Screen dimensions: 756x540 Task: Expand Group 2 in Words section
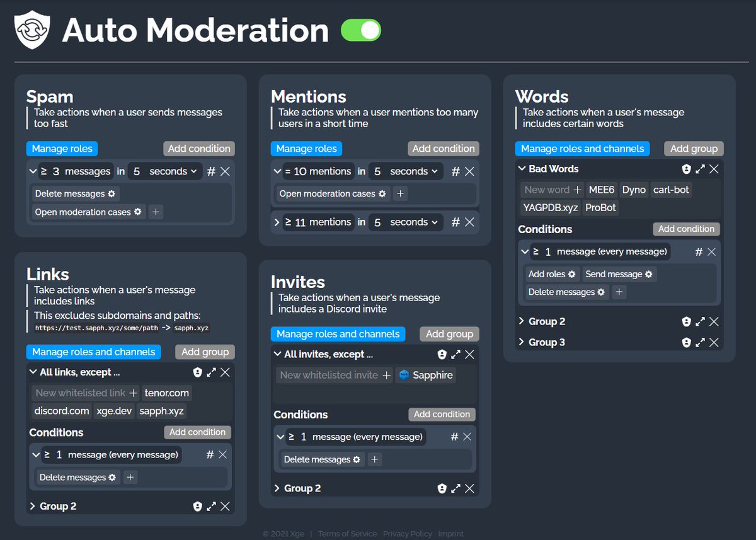(522, 321)
